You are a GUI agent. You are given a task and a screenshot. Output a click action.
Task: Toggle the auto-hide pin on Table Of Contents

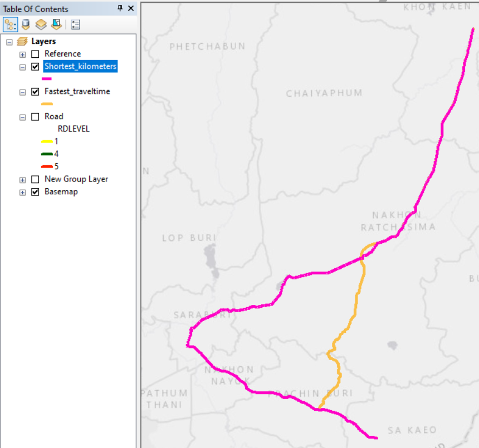click(119, 8)
